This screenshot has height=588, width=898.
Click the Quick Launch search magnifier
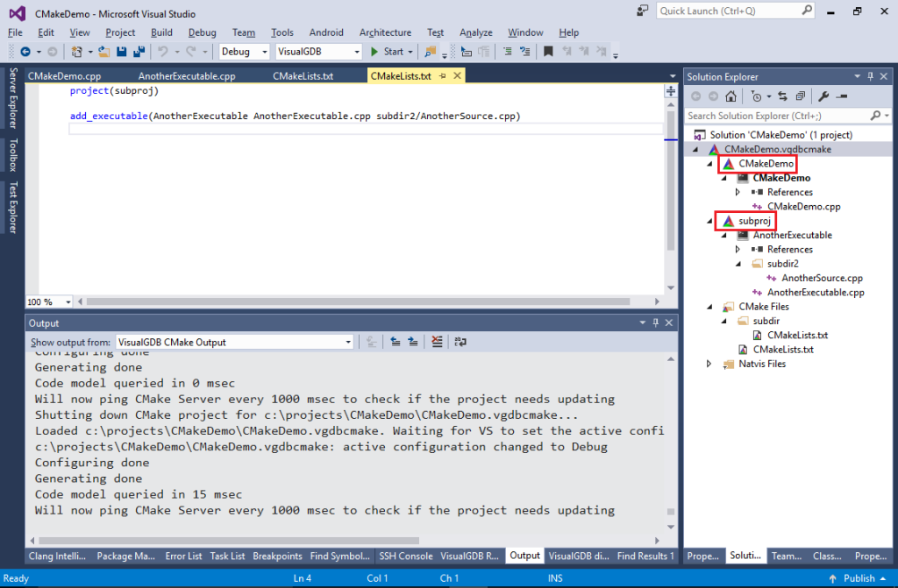[807, 11]
